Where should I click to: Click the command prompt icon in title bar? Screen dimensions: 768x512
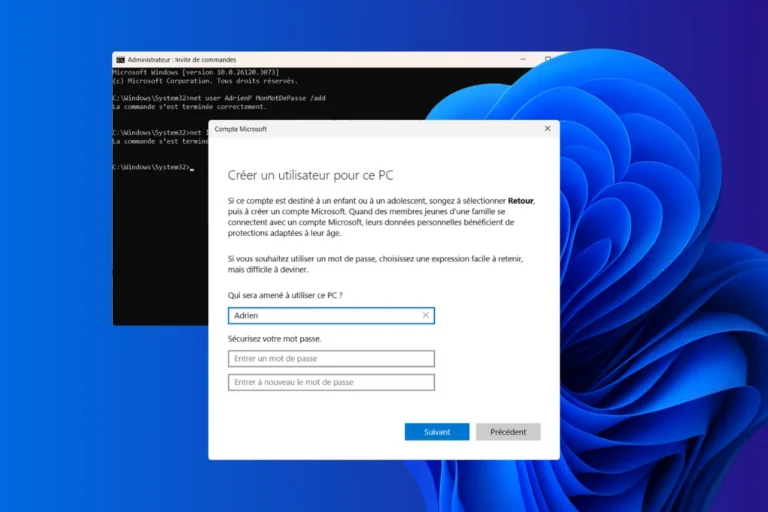point(120,60)
